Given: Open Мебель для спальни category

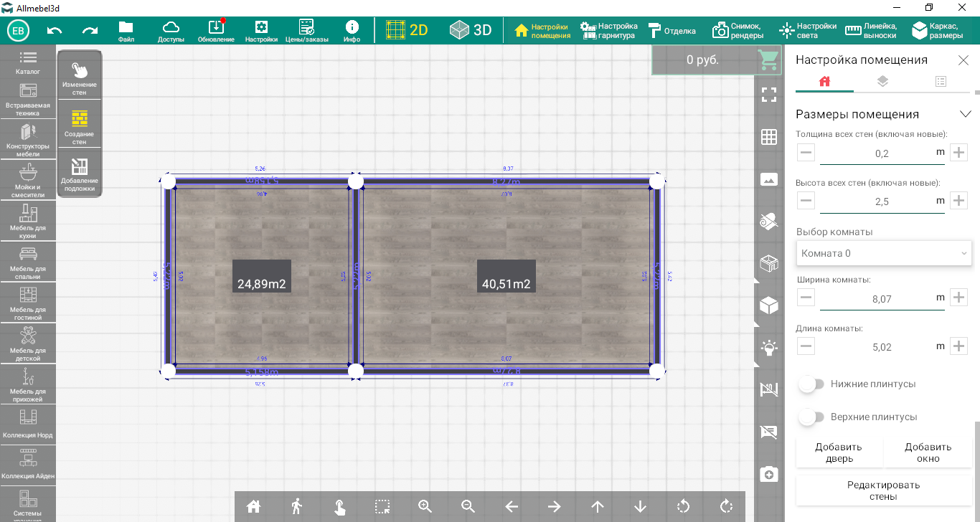Looking at the screenshot, I should click(x=28, y=262).
